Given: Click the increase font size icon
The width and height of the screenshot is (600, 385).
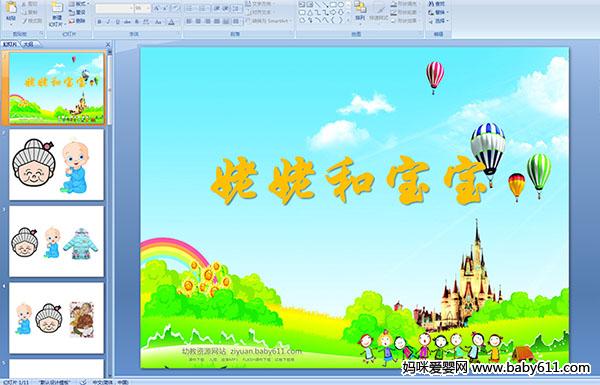Looking at the screenshot, I should pyautogui.click(x=157, y=8).
